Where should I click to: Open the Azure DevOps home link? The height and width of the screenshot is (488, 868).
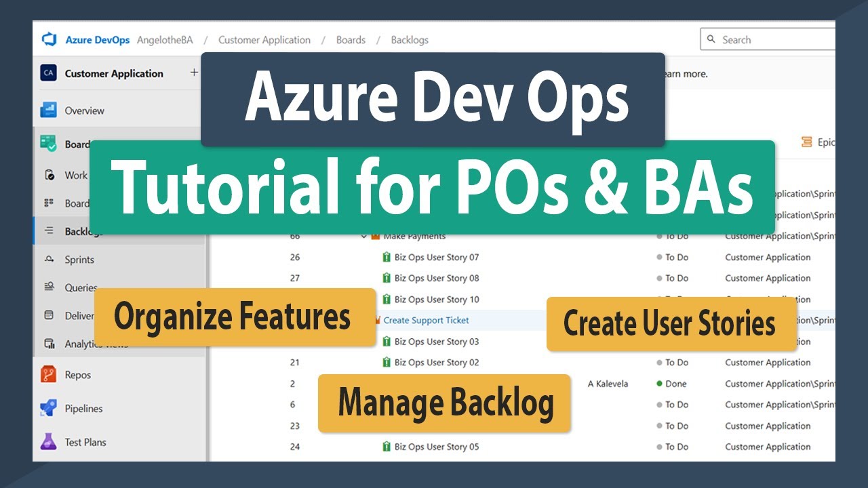coord(98,40)
